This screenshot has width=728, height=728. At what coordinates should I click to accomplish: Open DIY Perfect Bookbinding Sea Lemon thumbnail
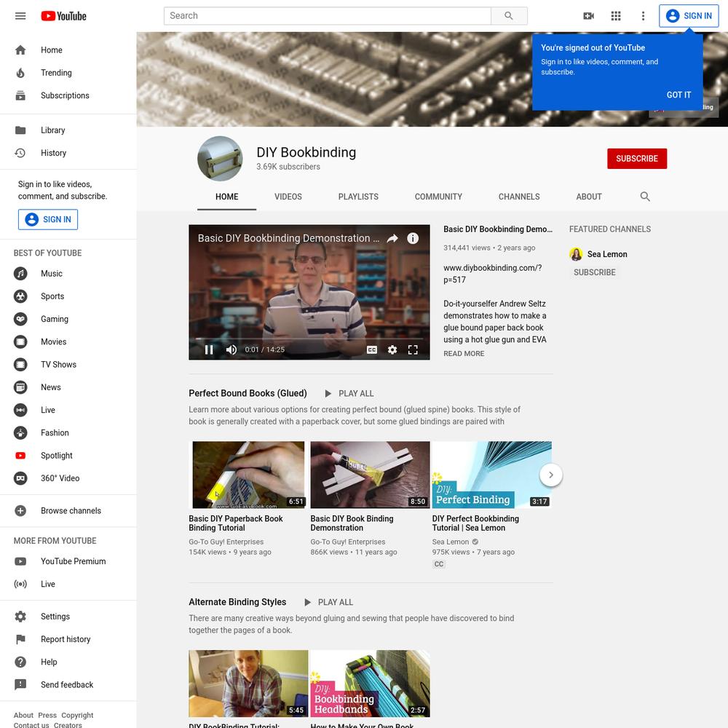point(491,475)
